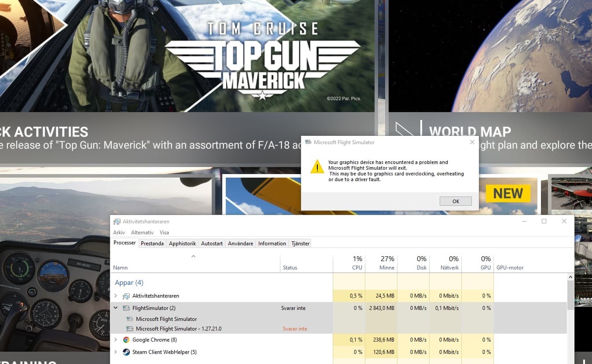Collapse the FlightSimulator process group
This screenshot has width=592, height=364.
(116, 308)
